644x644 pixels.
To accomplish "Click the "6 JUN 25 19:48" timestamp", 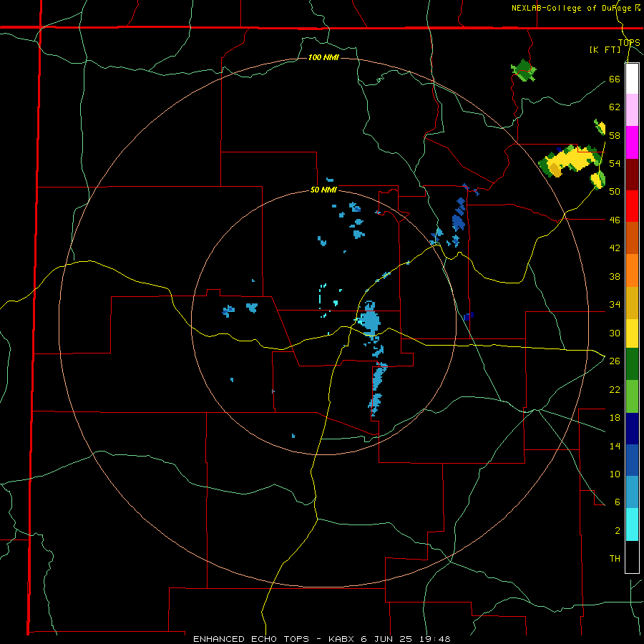I will tap(406, 639).
